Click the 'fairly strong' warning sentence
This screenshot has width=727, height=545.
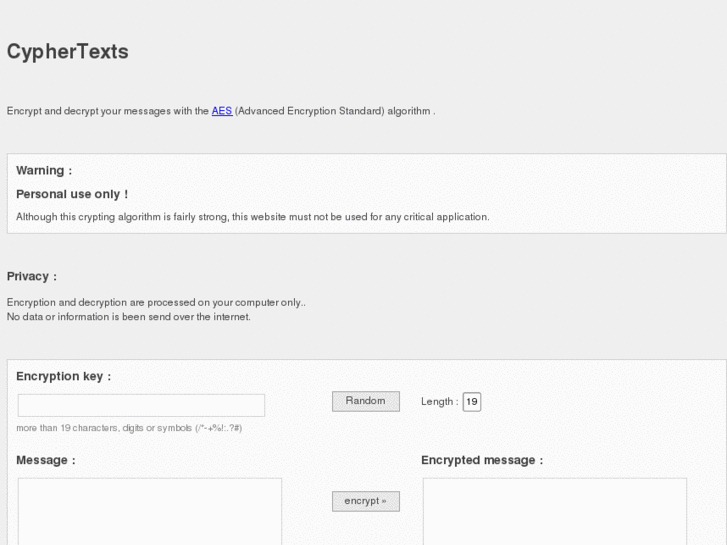click(x=252, y=217)
